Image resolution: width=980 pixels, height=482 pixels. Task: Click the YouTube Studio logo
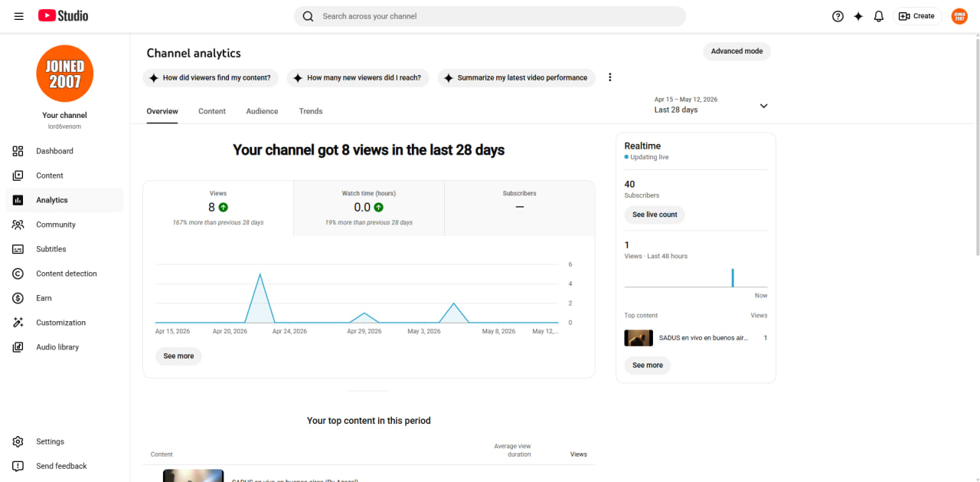coord(63,16)
